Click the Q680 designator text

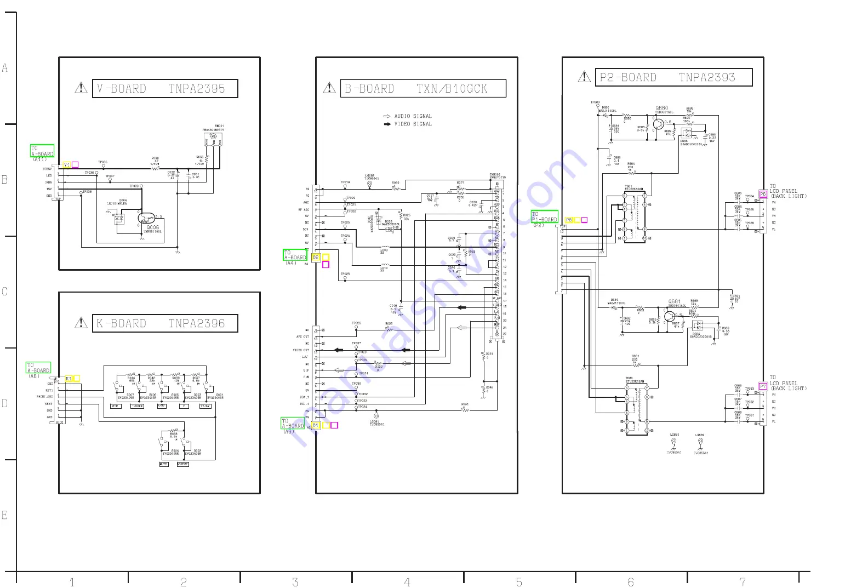(662, 108)
